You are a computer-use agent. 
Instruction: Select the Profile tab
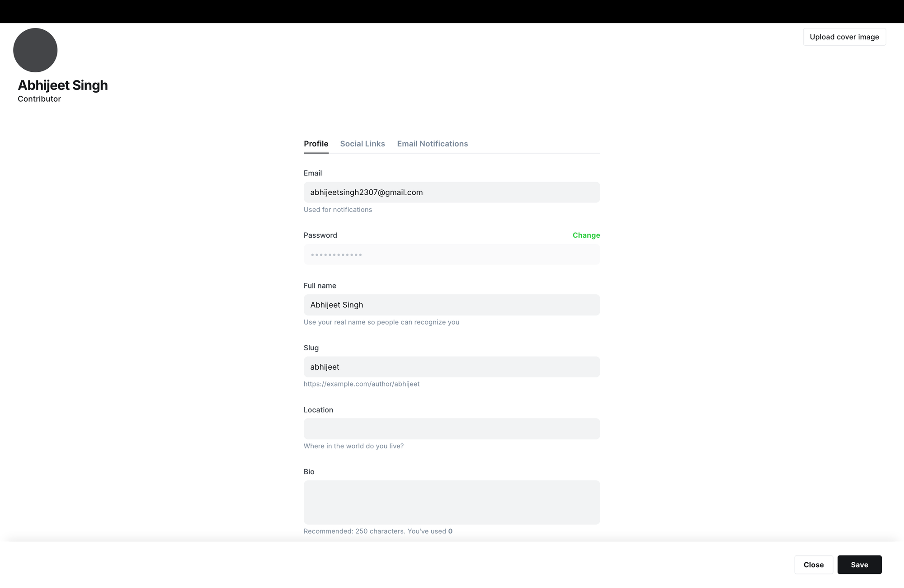tap(315, 144)
